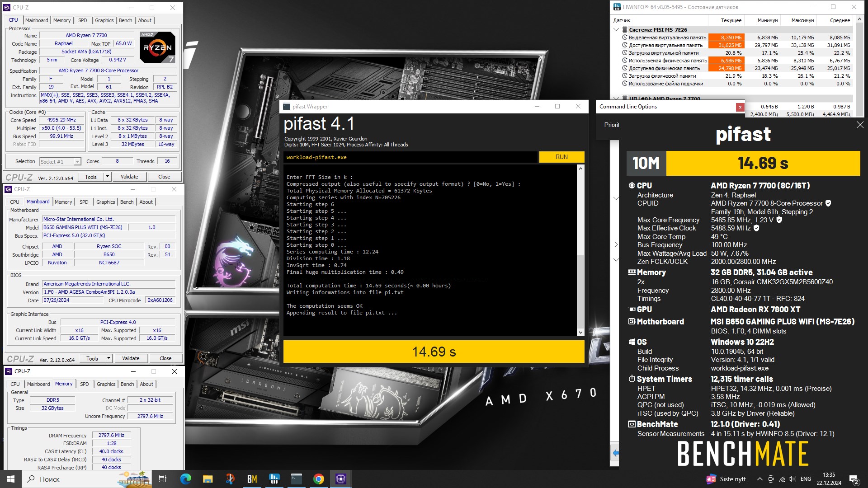Open Google Chrome from the taskbar

pos(318,479)
